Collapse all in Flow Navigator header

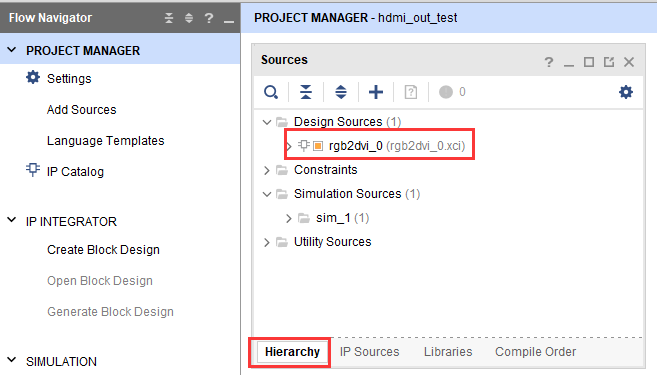point(169,18)
